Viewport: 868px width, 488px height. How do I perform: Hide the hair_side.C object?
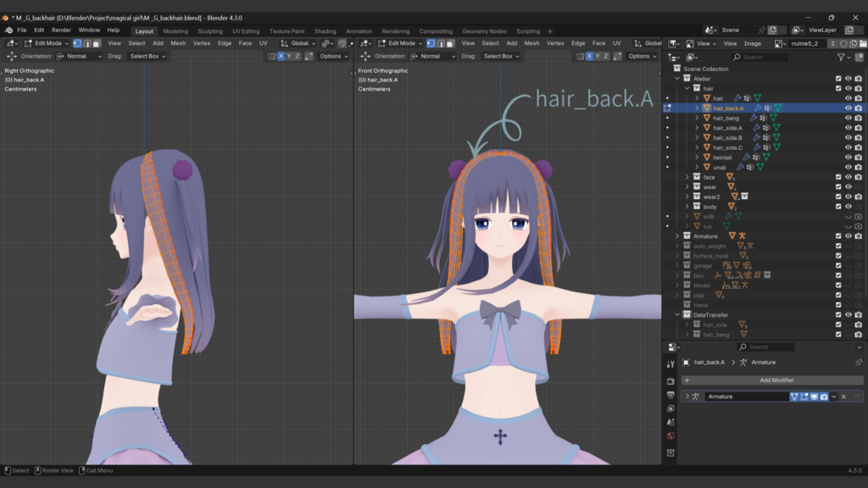849,147
